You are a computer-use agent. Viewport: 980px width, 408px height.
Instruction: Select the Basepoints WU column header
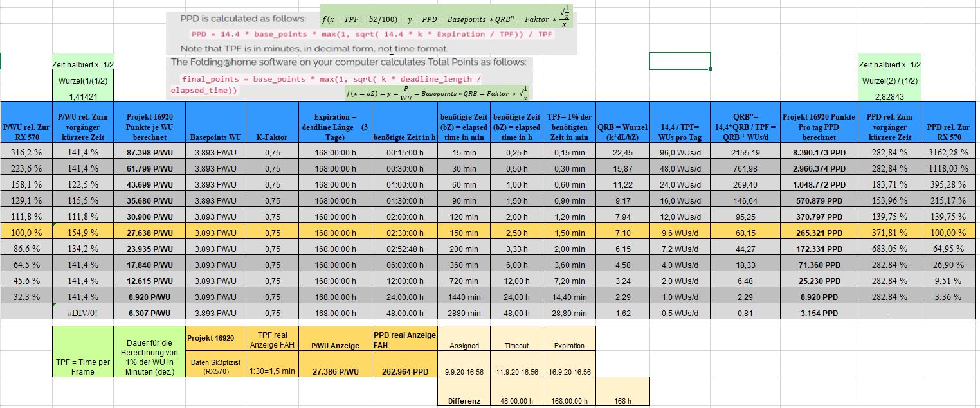[x=215, y=122]
